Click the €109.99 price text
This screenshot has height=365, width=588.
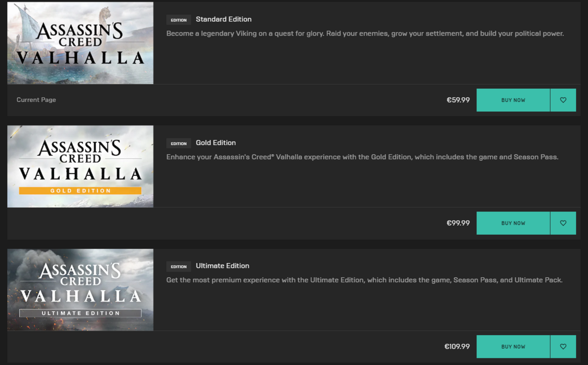point(457,347)
